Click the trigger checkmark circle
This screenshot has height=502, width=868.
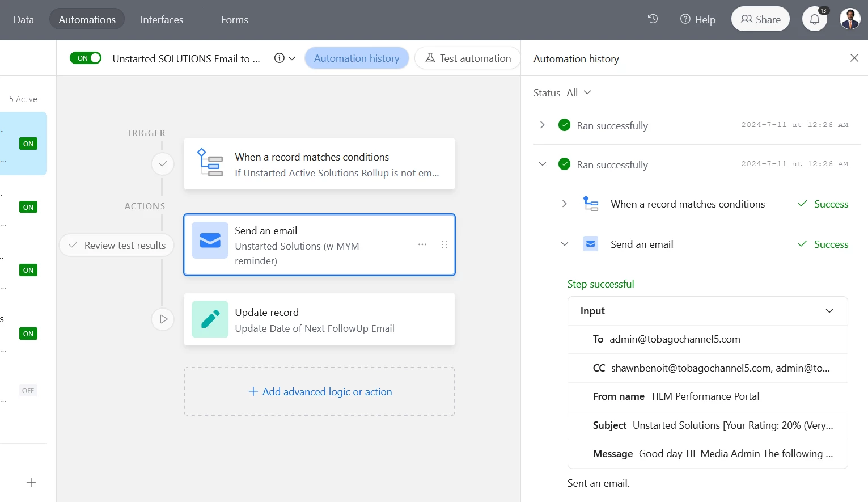(163, 164)
